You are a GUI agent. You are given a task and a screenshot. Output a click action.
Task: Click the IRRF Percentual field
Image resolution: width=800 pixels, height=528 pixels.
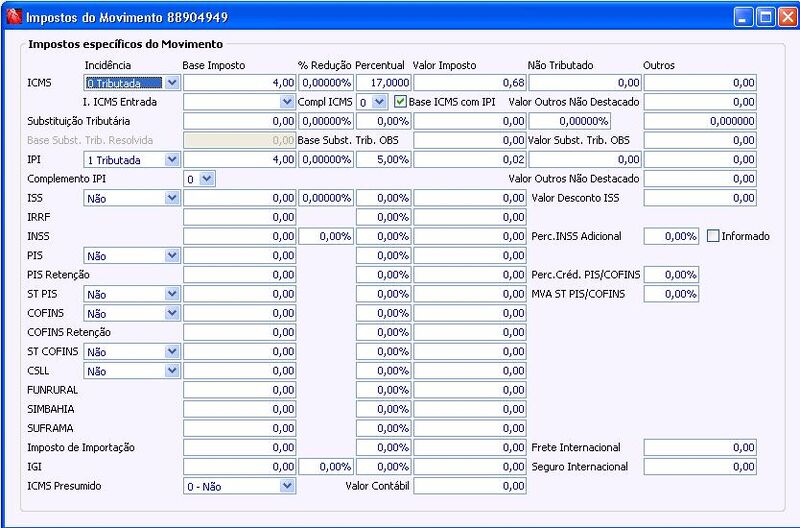[383, 217]
